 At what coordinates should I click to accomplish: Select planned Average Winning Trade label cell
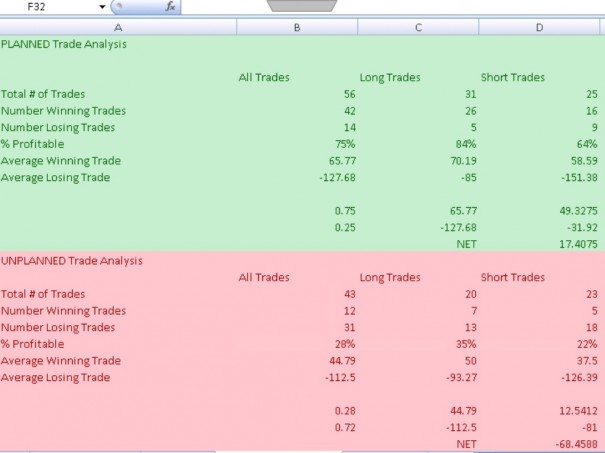coord(118,161)
